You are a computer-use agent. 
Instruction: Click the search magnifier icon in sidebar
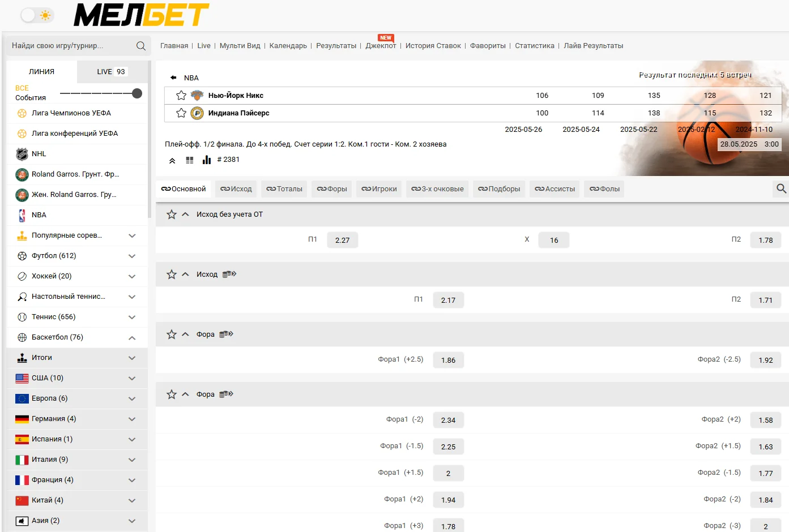point(141,46)
